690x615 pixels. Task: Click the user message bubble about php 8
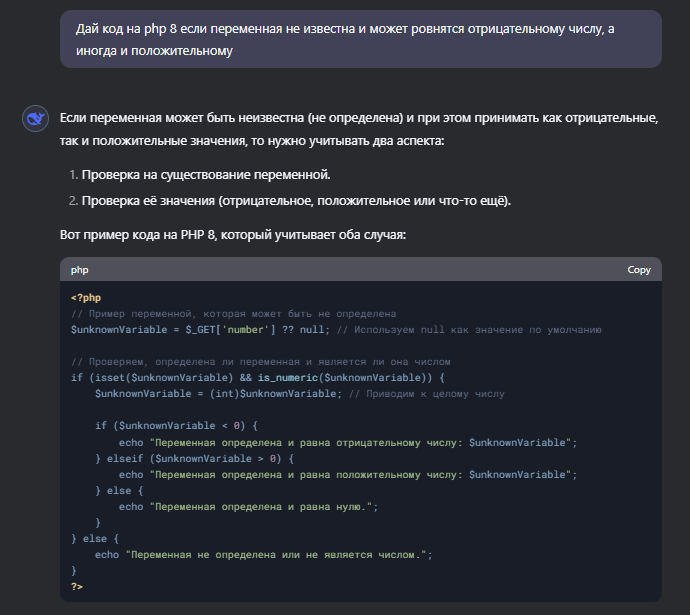point(360,39)
